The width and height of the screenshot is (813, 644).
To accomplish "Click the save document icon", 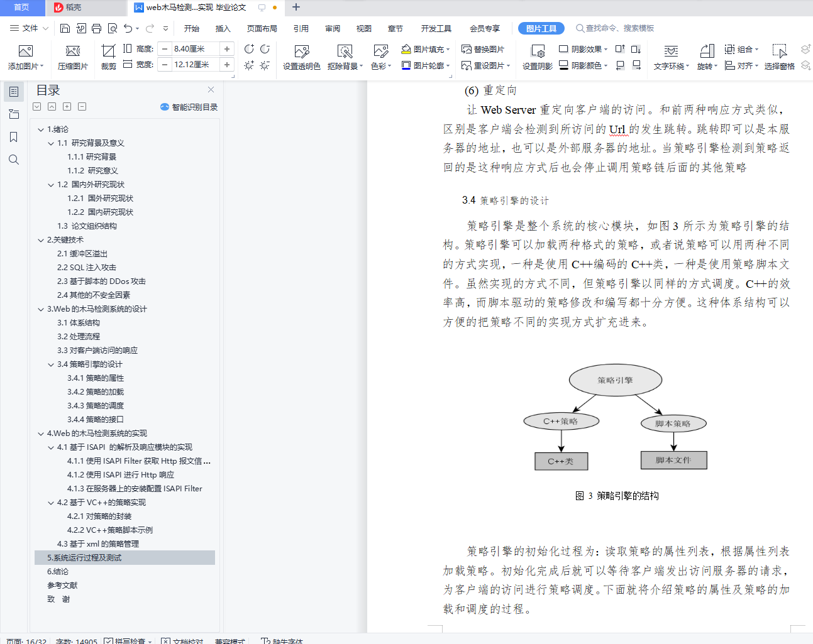I will (x=65, y=28).
